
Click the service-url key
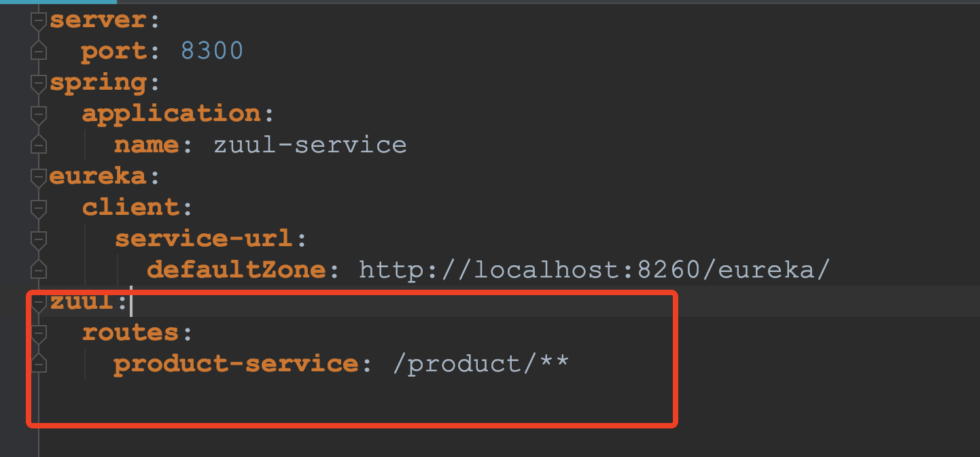205,239
